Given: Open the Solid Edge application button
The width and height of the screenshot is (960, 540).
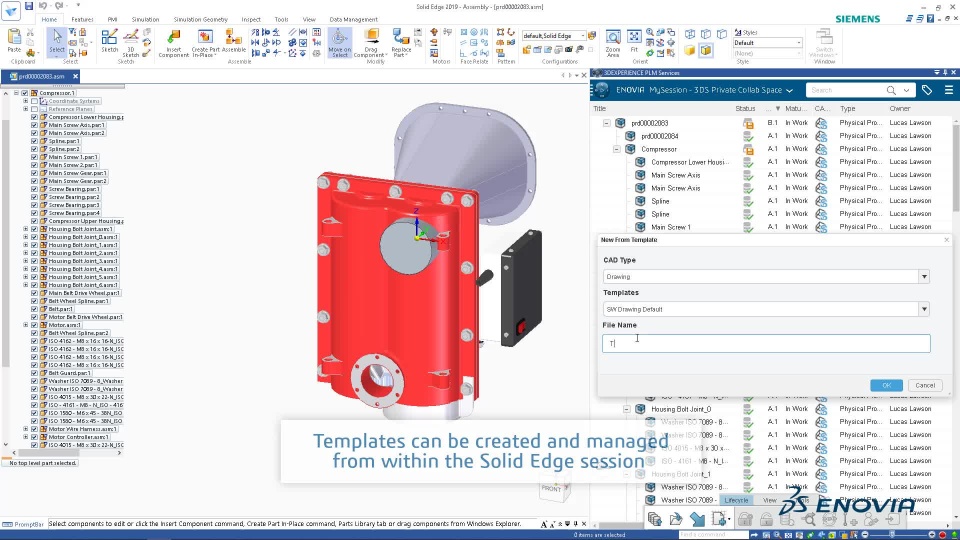Looking at the screenshot, I should (x=11, y=9).
